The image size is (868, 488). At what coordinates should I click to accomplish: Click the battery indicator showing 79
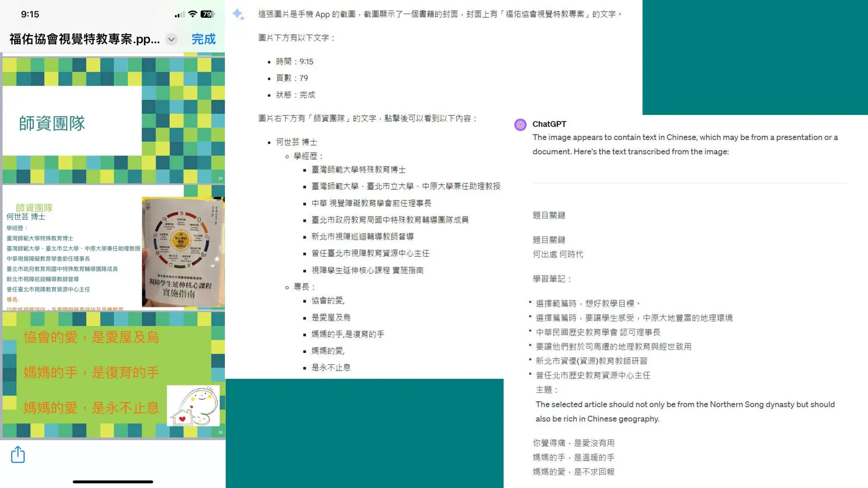[x=207, y=14]
